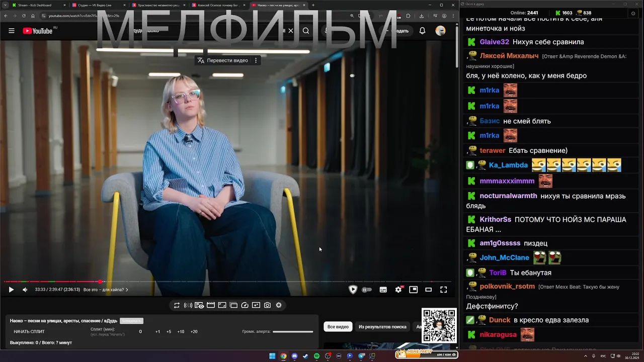This screenshot has width=644, height=362.
Task: Switch to Студия — VK Видео Live tab
Action: (98, 5)
